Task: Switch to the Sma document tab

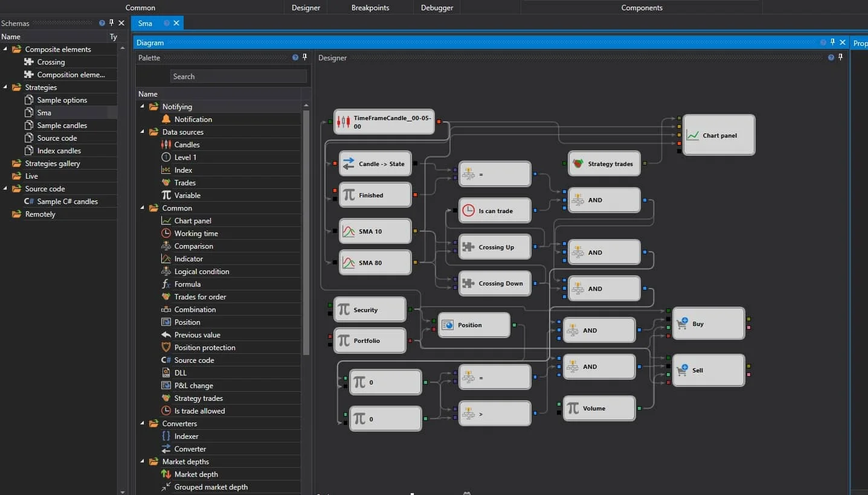Action: 145,23
